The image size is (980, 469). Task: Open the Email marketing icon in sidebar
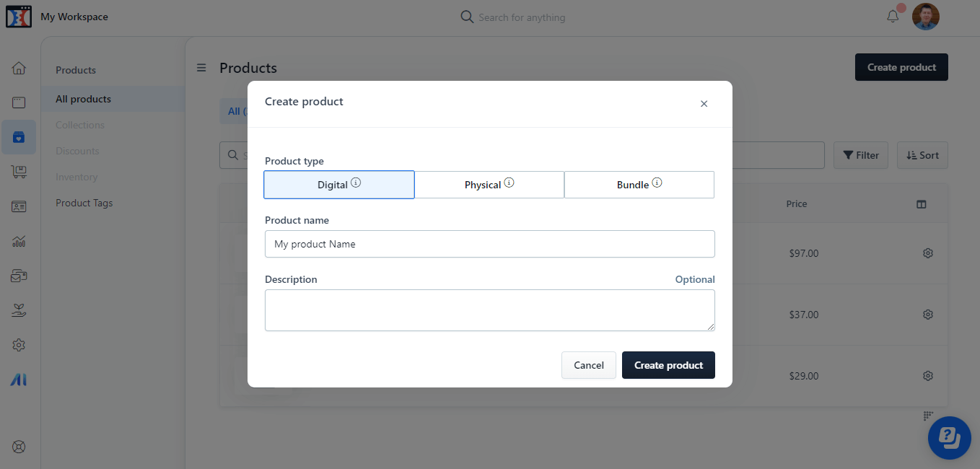point(19,275)
